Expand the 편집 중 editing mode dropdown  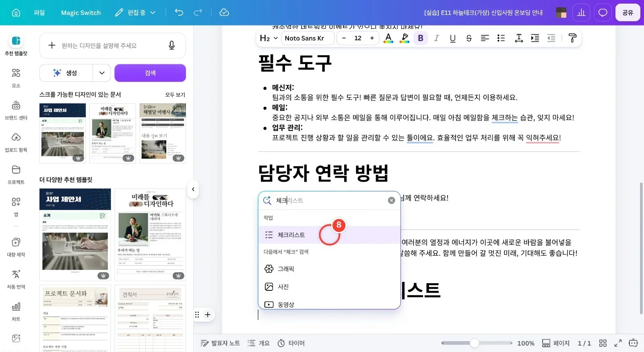tap(135, 12)
